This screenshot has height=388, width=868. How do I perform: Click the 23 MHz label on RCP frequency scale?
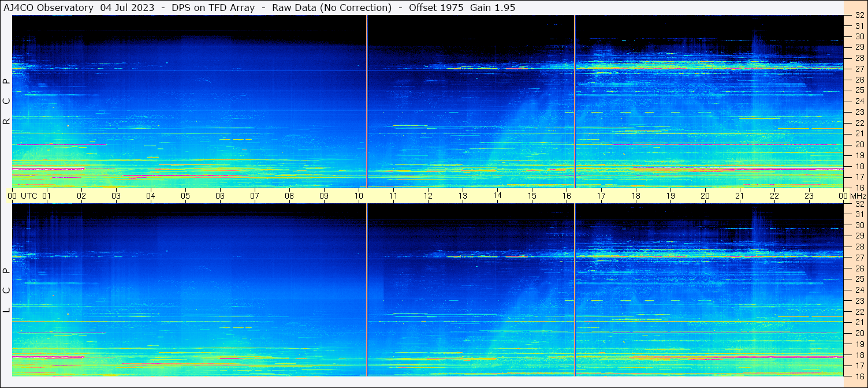[x=859, y=112]
